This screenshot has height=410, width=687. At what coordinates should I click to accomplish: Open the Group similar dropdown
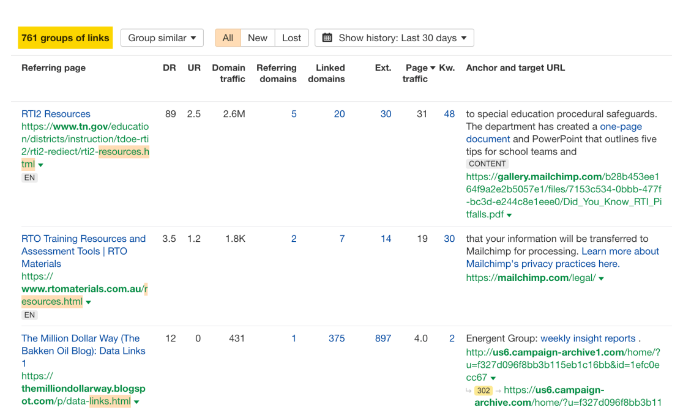click(162, 38)
